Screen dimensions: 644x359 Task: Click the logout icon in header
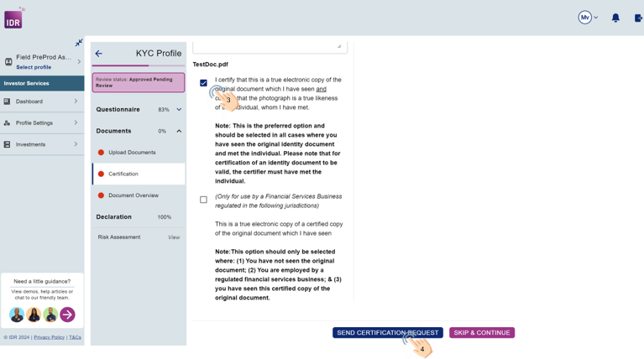tap(638, 18)
